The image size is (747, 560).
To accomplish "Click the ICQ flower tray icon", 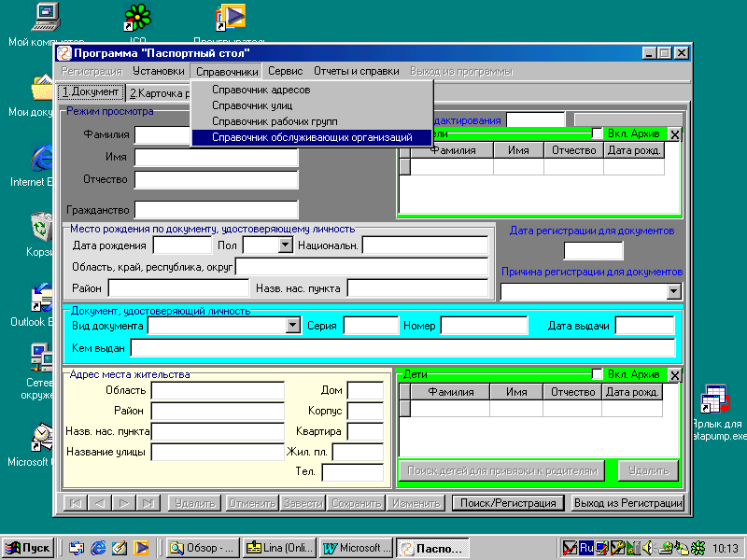I will pyautogui.click(x=698, y=548).
